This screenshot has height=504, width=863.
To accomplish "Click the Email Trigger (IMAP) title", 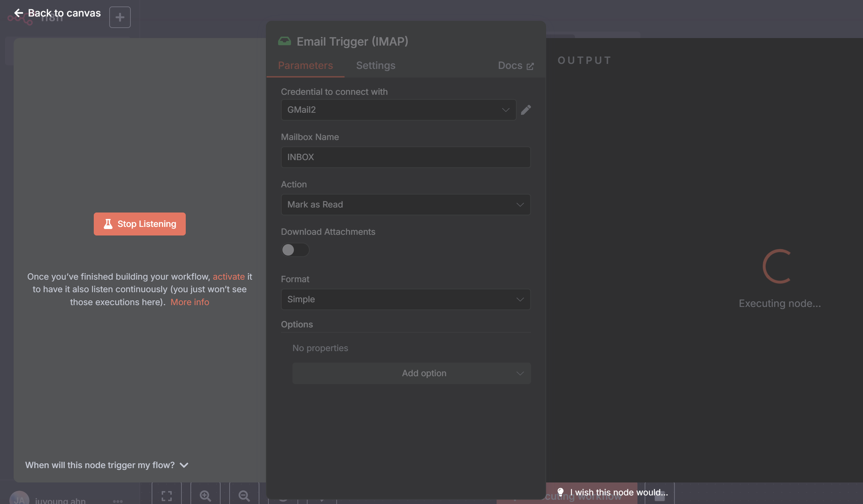I will tap(352, 41).
